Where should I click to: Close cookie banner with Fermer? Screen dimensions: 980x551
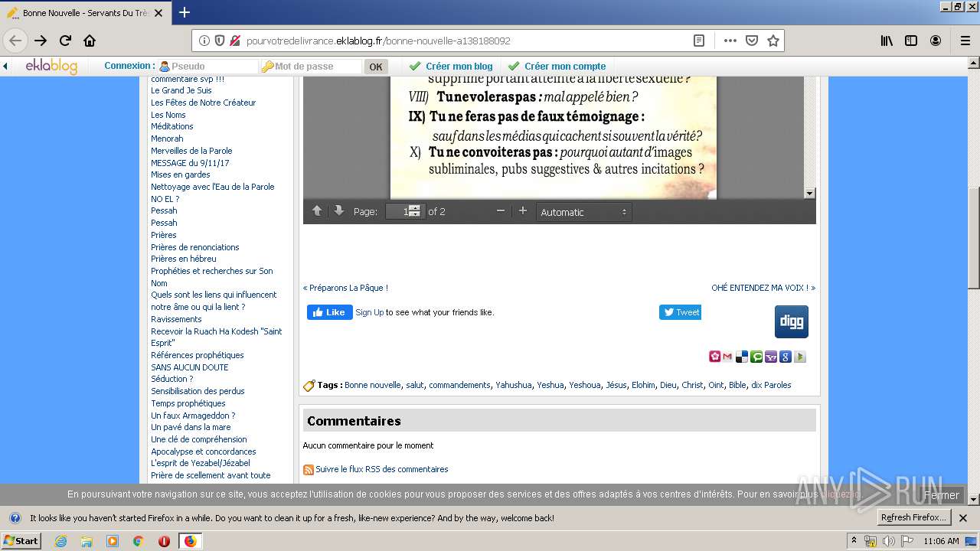(941, 495)
